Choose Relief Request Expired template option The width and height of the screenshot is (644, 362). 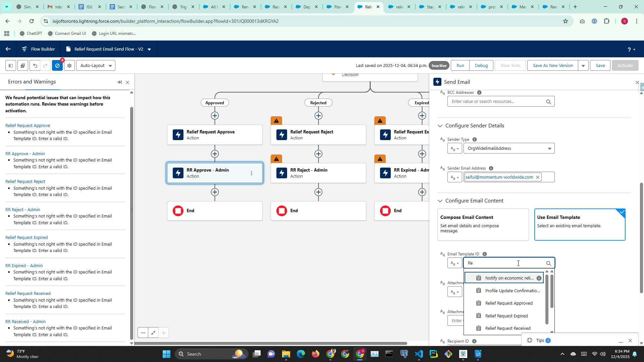(x=506, y=316)
